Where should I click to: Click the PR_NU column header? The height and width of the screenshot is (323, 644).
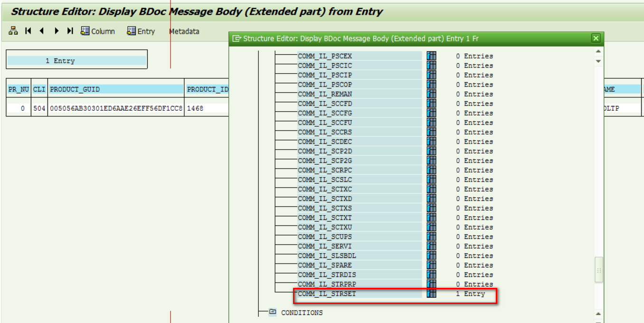pyautogui.click(x=19, y=89)
